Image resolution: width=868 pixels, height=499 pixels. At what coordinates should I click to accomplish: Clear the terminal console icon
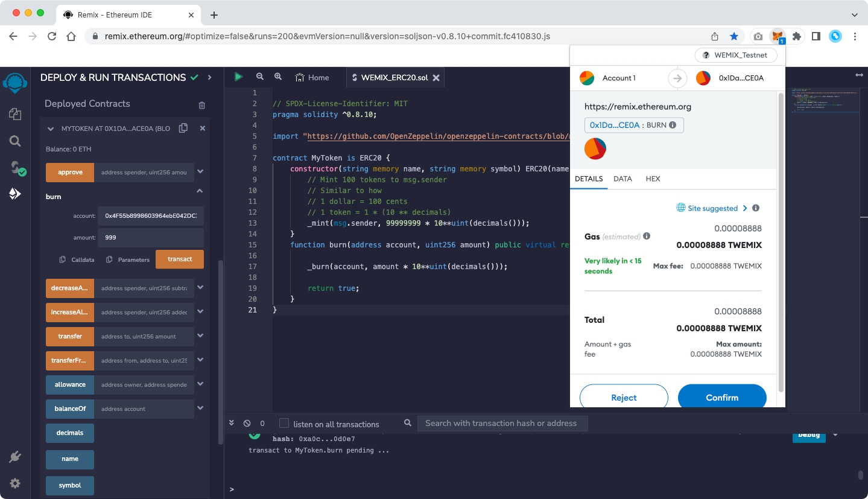click(x=247, y=424)
